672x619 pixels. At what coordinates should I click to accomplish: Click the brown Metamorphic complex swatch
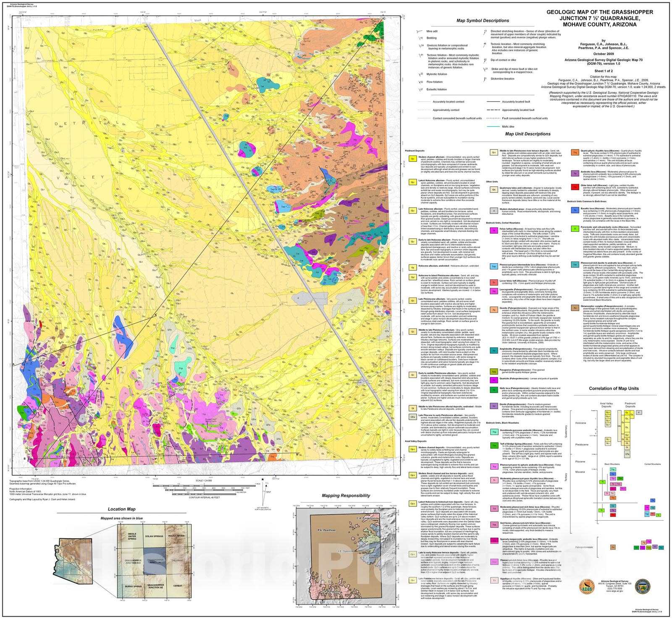point(575,308)
